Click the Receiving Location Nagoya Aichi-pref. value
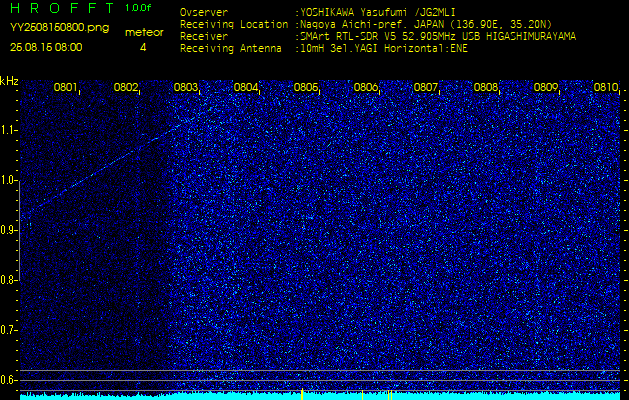629x400 pixels. [426, 24]
